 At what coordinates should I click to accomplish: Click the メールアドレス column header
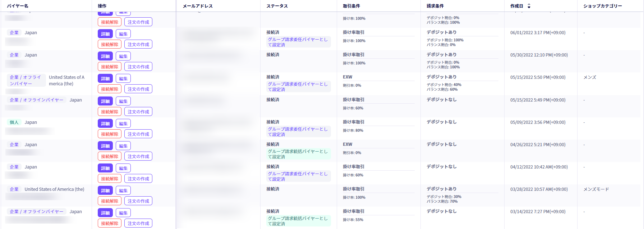point(198,6)
